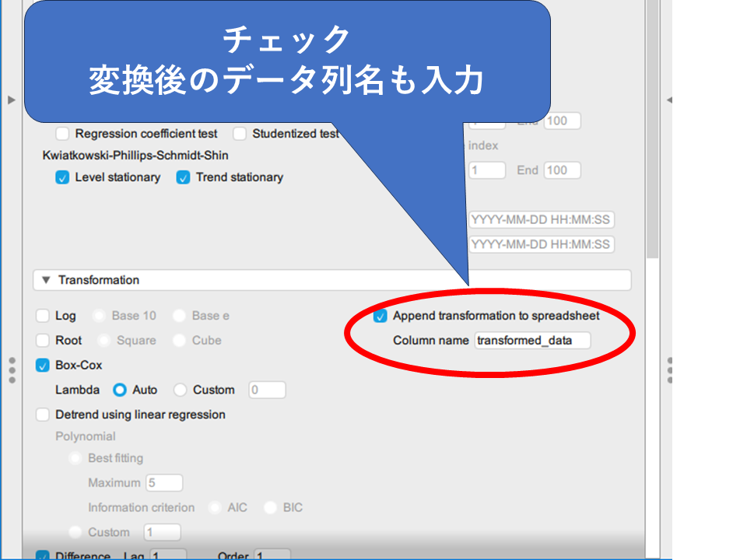Collapse the Transformation section
This screenshot has height=560, width=747.
tap(46, 280)
